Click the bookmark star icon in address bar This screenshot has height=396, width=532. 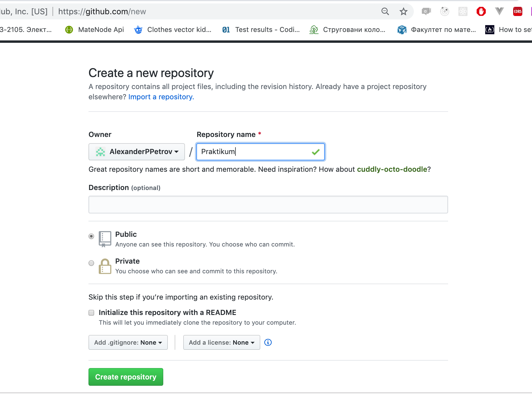point(403,12)
